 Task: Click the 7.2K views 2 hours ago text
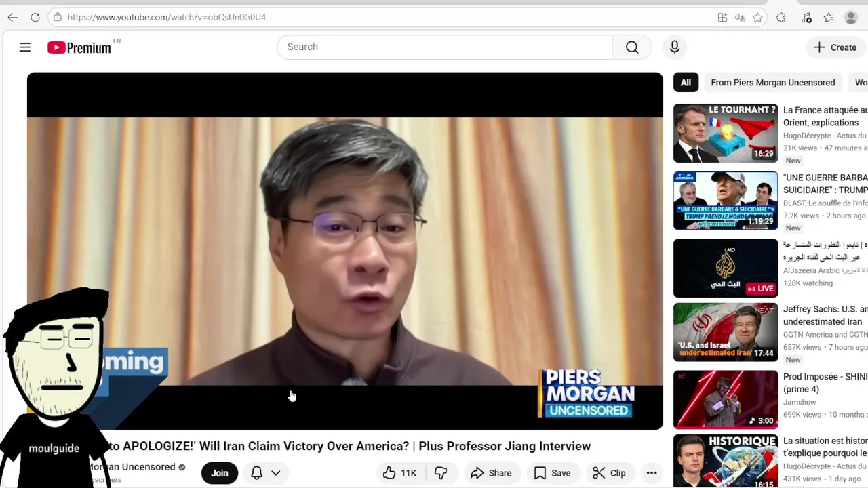point(825,216)
